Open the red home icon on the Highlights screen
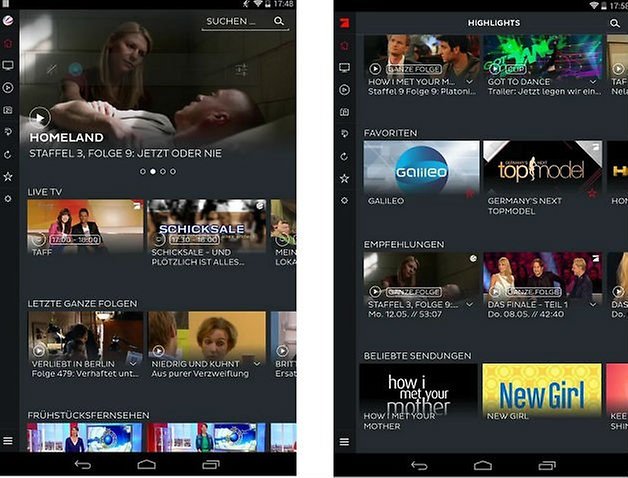Viewport: 628px width, 478px height. tap(344, 46)
